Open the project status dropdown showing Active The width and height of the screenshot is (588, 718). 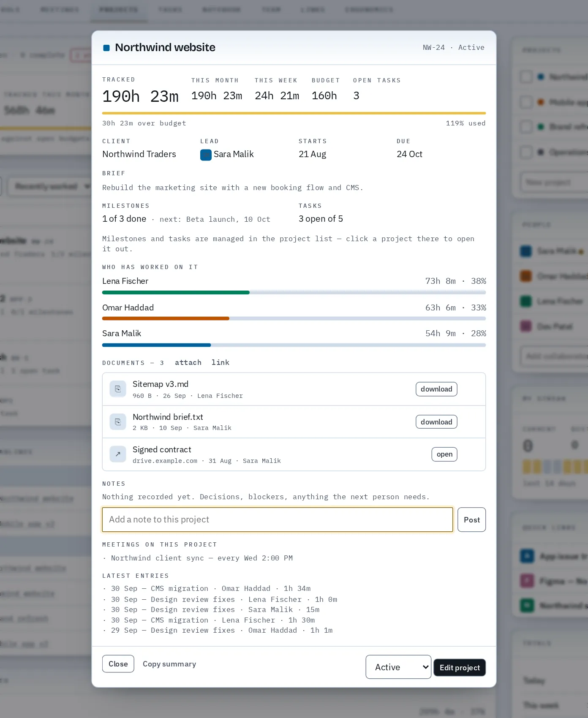(398, 667)
